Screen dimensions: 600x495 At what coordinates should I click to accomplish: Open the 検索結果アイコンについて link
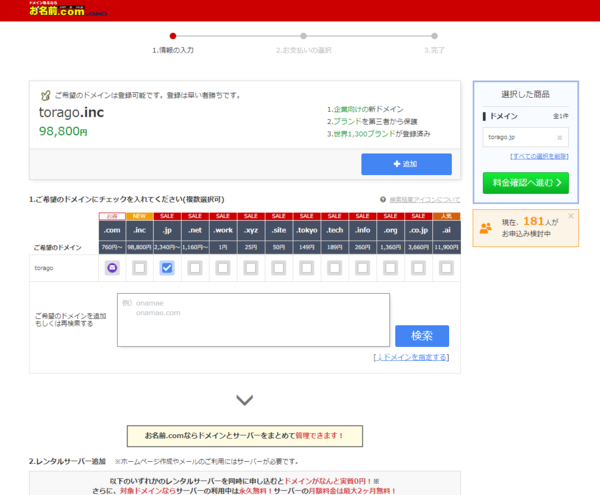click(425, 200)
